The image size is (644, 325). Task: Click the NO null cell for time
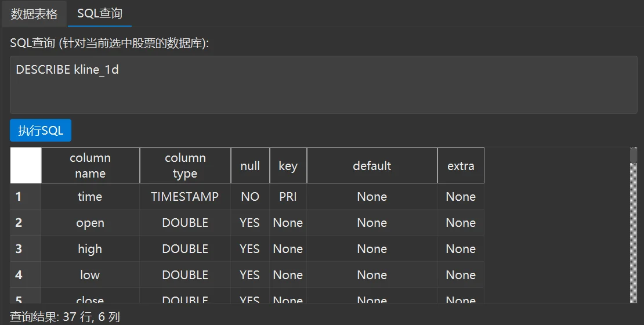[x=250, y=196]
